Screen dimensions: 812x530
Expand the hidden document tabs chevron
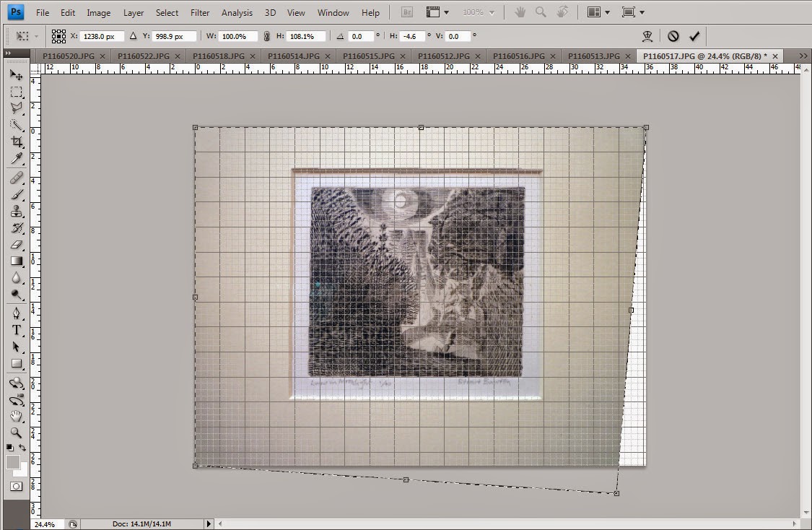click(803, 56)
